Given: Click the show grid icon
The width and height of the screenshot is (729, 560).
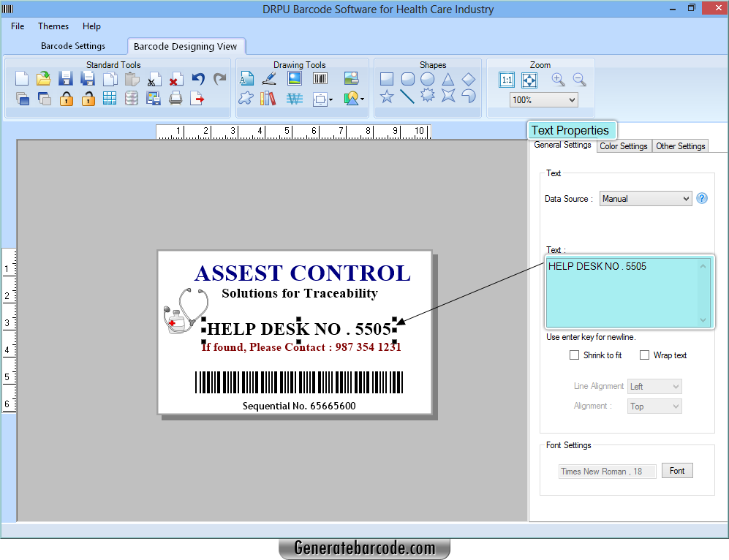Looking at the screenshot, I should pyautogui.click(x=110, y=98).
